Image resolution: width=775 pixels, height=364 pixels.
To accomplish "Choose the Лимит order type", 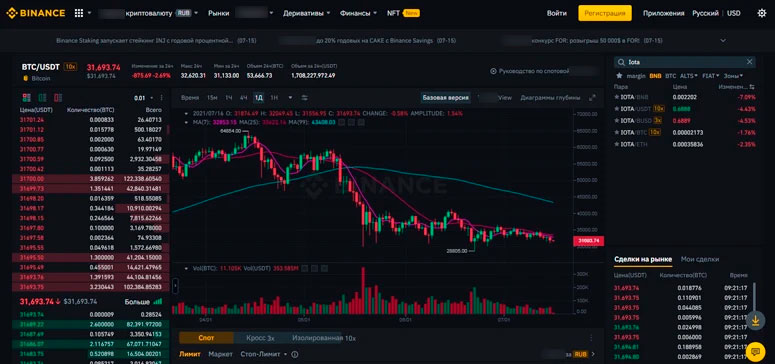I will (x=190, y=355).
